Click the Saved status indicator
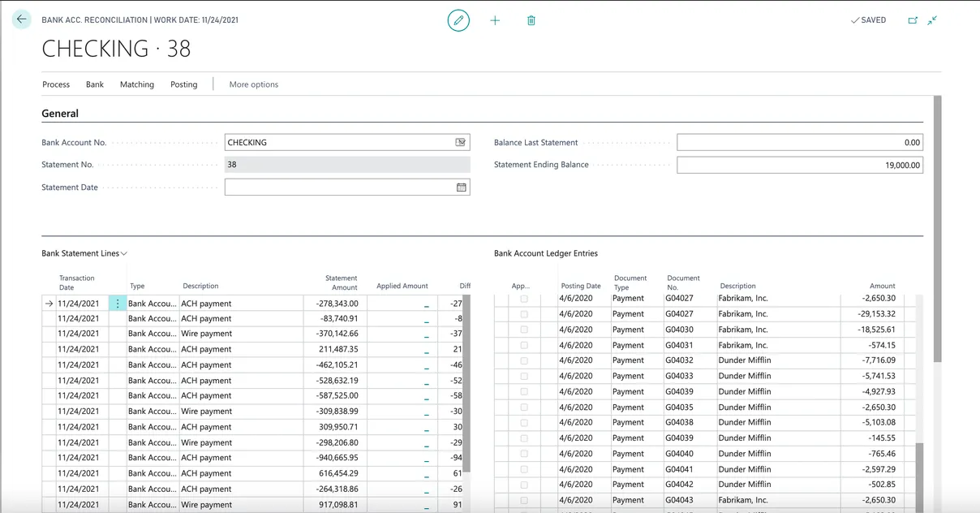Image resolution: width=980 pixels, height=513 pixels. (868, 20)
